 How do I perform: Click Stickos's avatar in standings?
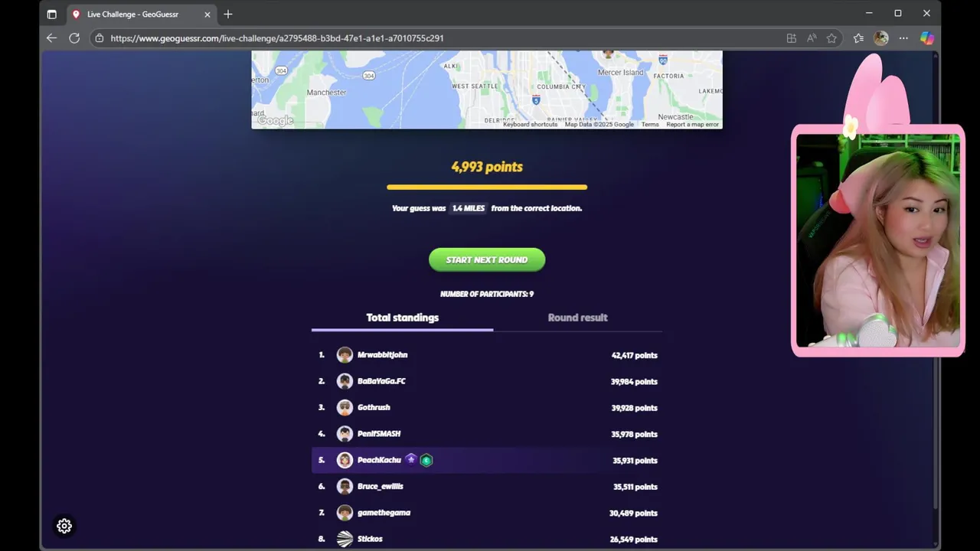(x=345, y=539)
